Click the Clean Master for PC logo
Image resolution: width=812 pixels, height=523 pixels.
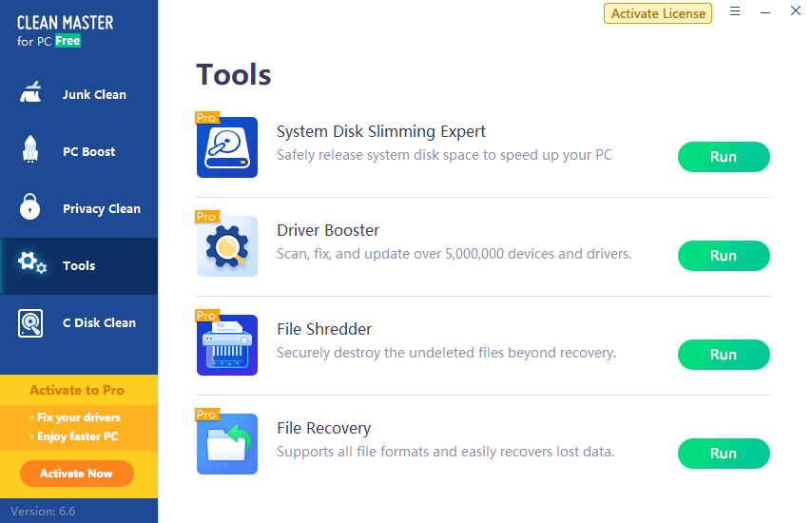click(65, 31)
